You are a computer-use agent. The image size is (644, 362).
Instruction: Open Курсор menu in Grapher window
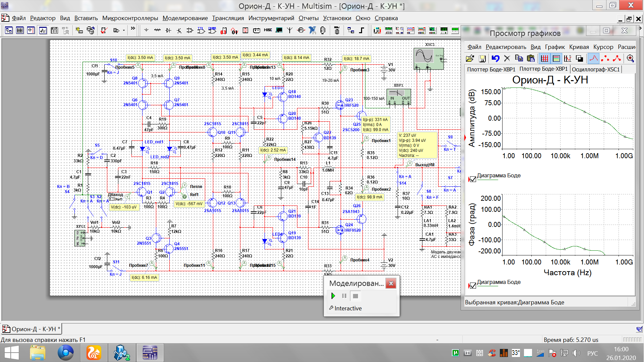coord(603,47)
